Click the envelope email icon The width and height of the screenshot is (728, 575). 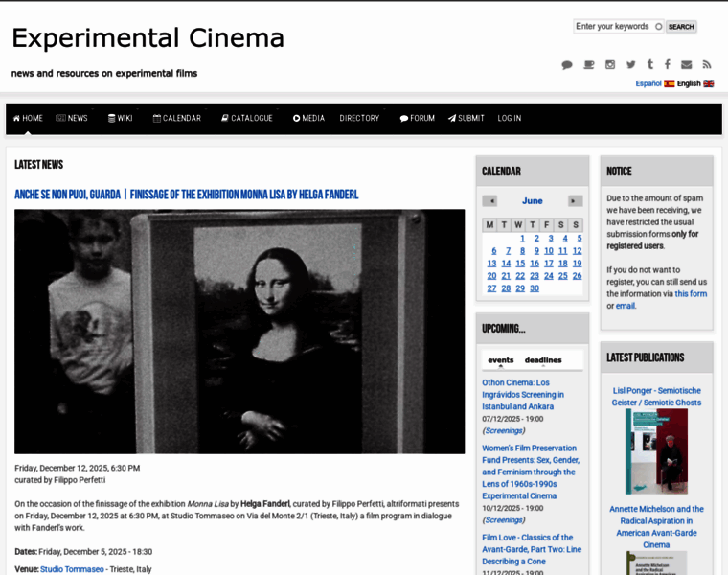click(686, 64)
